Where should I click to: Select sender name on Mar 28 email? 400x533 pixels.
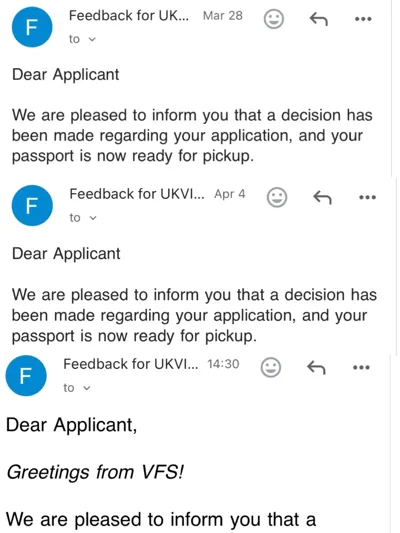click(x=129, y=16)
